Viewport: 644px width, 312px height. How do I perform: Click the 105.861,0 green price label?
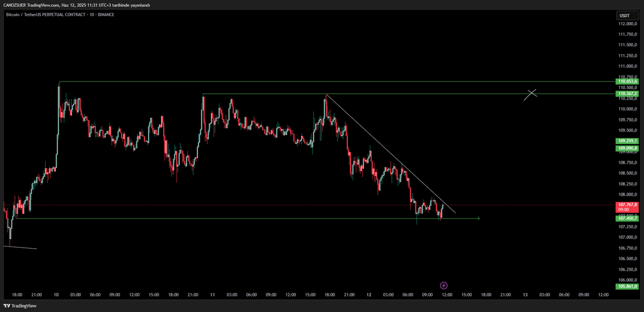pos(627,286)
